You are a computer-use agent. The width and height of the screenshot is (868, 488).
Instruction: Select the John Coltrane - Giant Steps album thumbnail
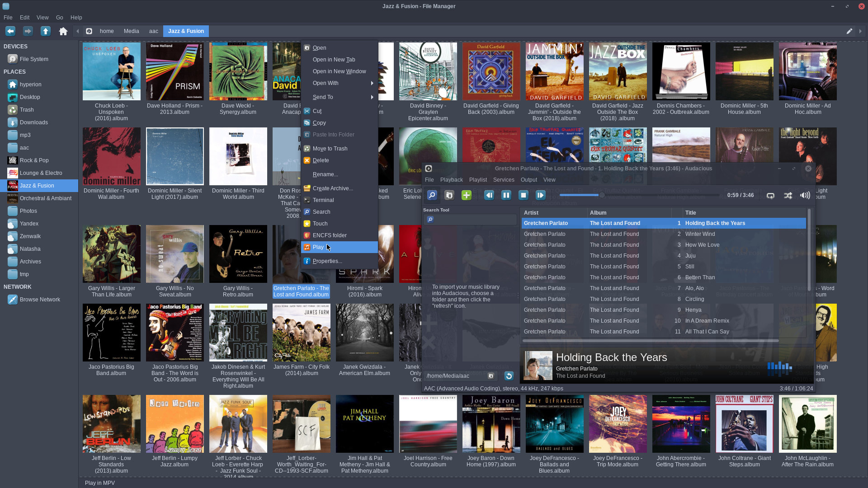(x=745, y=424)
